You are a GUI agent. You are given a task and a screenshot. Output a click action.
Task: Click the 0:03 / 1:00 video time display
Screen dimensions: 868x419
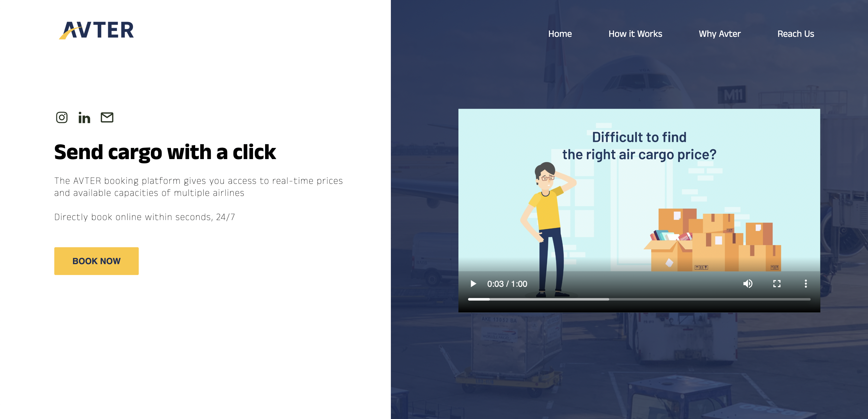(x=507, y=284)
